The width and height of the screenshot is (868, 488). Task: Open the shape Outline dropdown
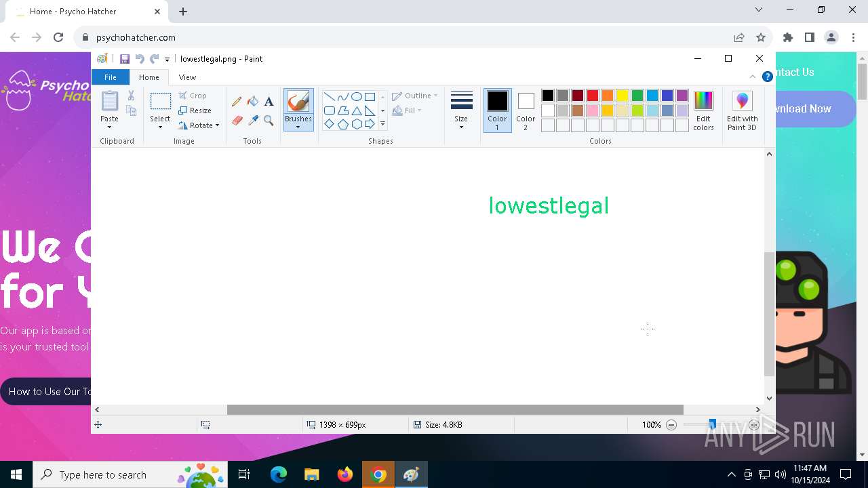click(x=415, y=96)
